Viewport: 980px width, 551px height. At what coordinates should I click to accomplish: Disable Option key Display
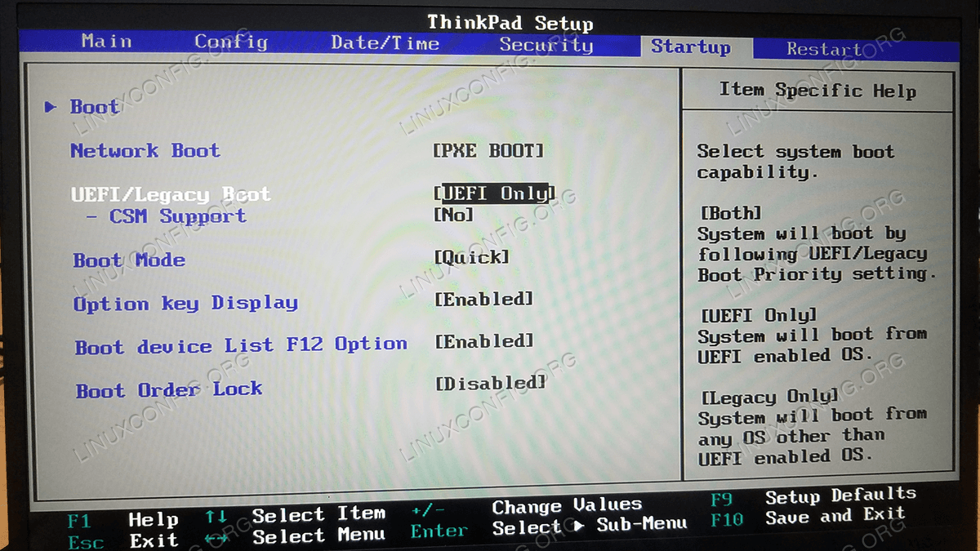[483, 300]
